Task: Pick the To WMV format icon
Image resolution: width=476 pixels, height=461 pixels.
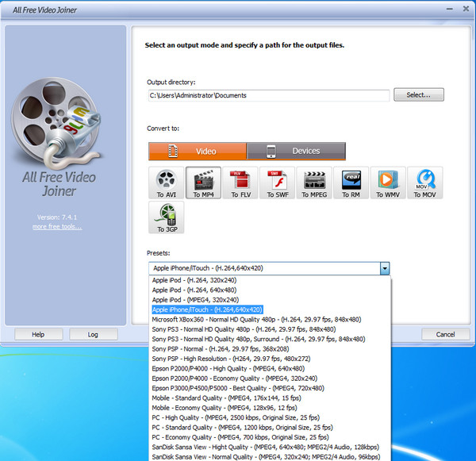Action: [388, 182]
